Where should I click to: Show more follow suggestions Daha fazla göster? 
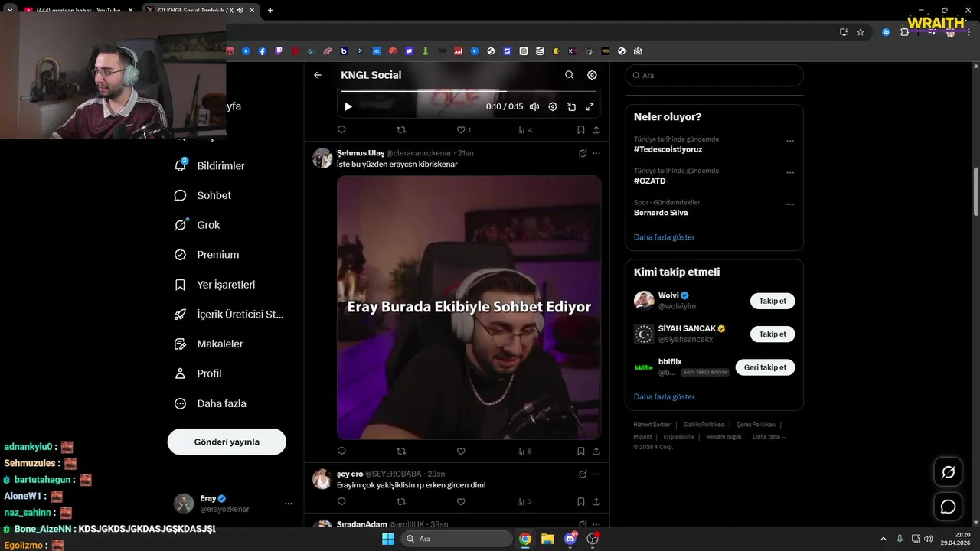click(664, 397)
